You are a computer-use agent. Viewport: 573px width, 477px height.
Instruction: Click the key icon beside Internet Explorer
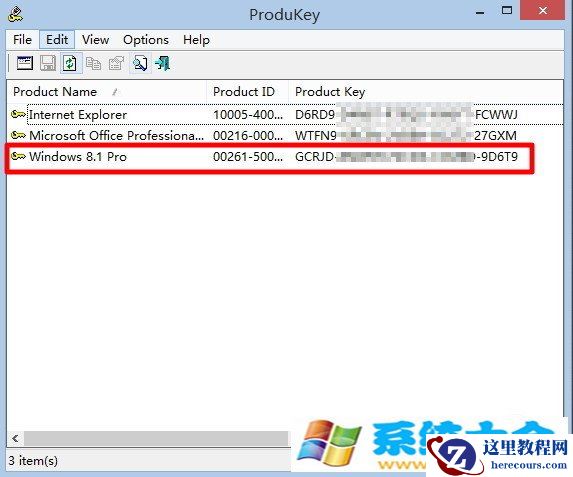(18, 114)
